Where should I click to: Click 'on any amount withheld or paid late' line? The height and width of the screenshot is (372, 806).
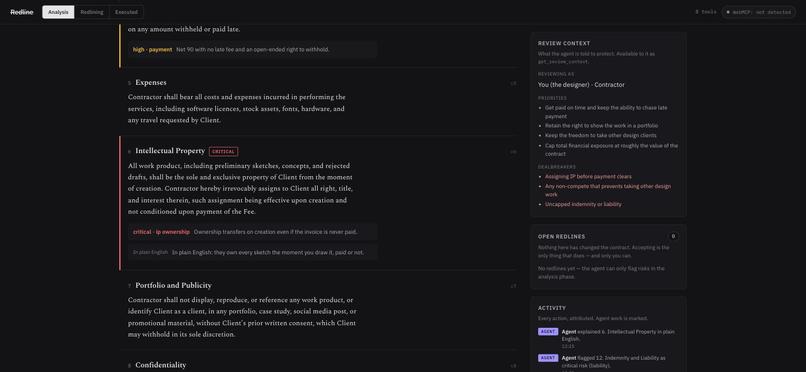184,29
